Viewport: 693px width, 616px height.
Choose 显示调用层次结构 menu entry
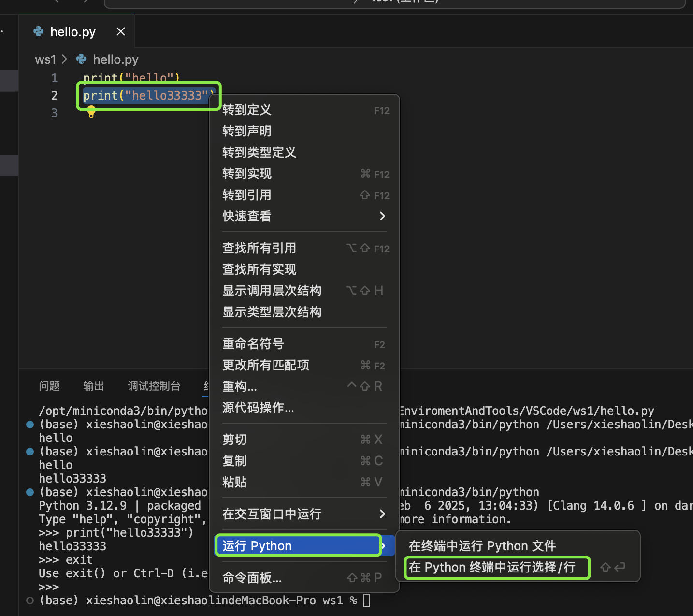click(x=305, y=291)
